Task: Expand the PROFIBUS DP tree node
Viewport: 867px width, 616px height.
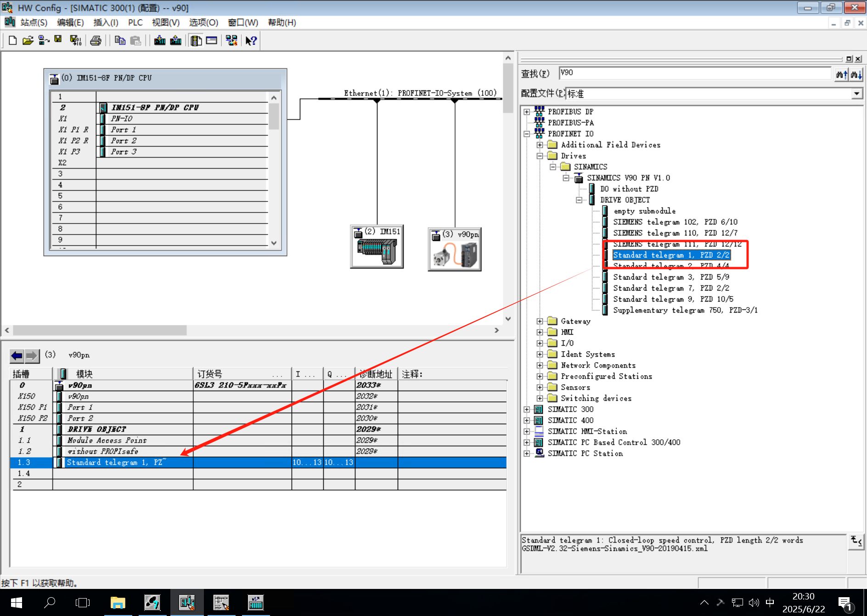Action: [527, 112]
